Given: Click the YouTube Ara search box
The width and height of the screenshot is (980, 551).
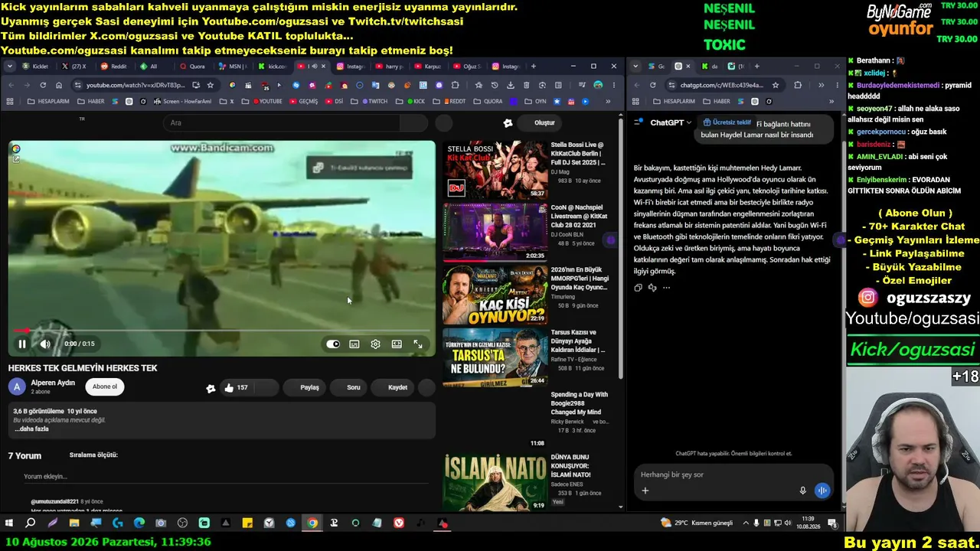Looking at the screenshot, I should pos(280,122).
